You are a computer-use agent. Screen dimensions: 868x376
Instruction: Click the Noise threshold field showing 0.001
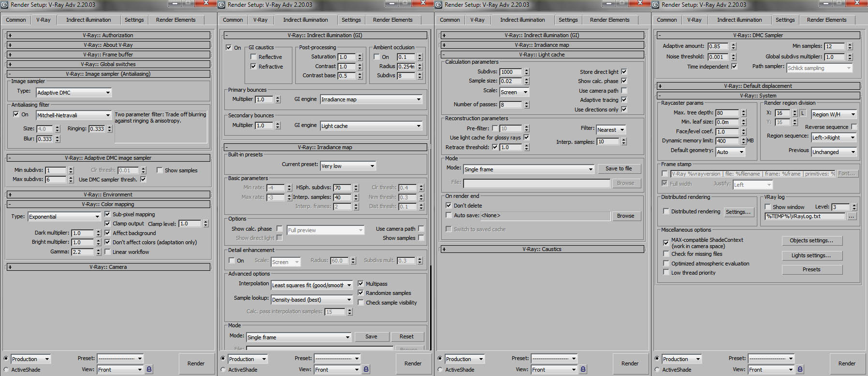(x=719, y=57)
